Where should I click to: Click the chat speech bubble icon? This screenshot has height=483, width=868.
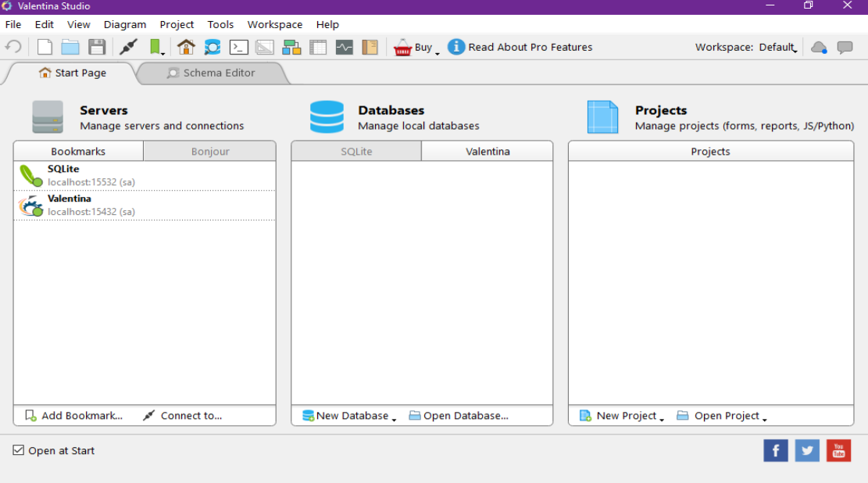click(x=845, y=47)
